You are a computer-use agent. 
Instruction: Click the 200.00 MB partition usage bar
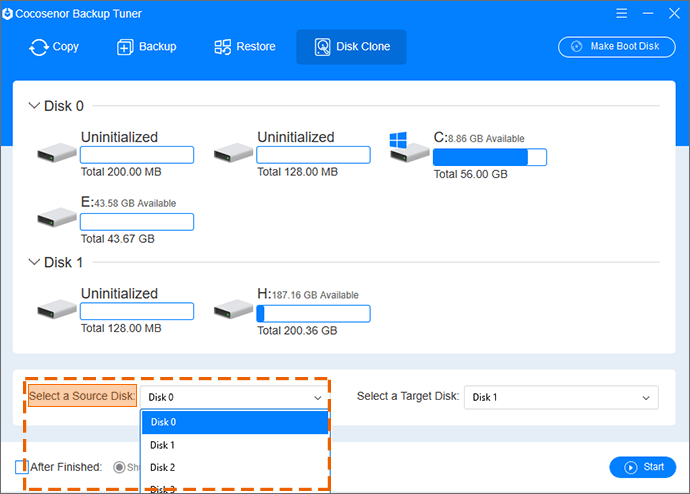coord(137,155)
